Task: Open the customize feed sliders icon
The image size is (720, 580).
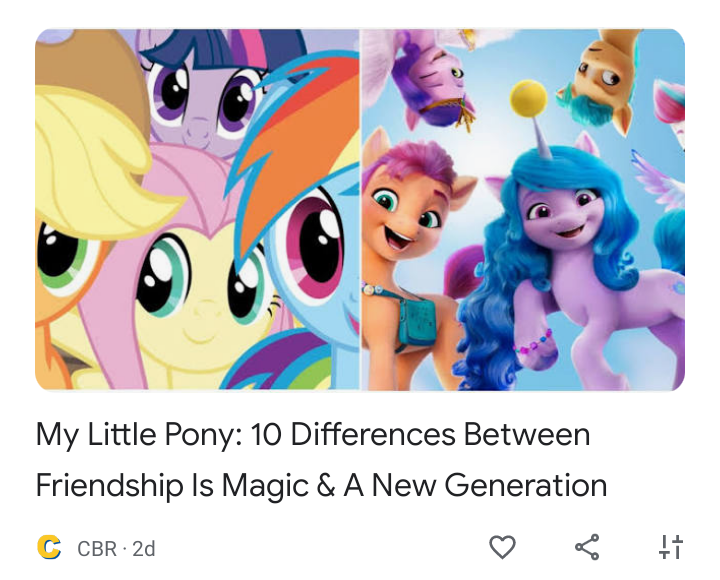Action: pyautogui.click(x=671, y=547)
